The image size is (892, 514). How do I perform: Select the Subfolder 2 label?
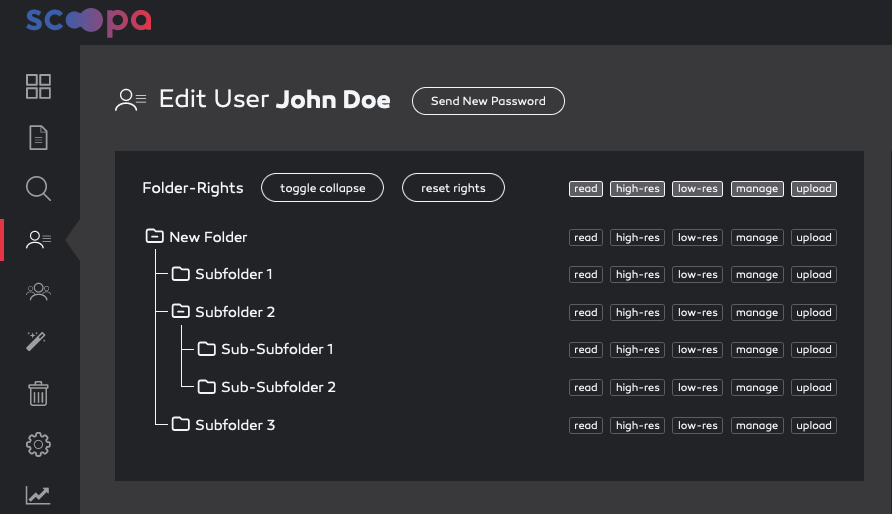pos(235,312)
